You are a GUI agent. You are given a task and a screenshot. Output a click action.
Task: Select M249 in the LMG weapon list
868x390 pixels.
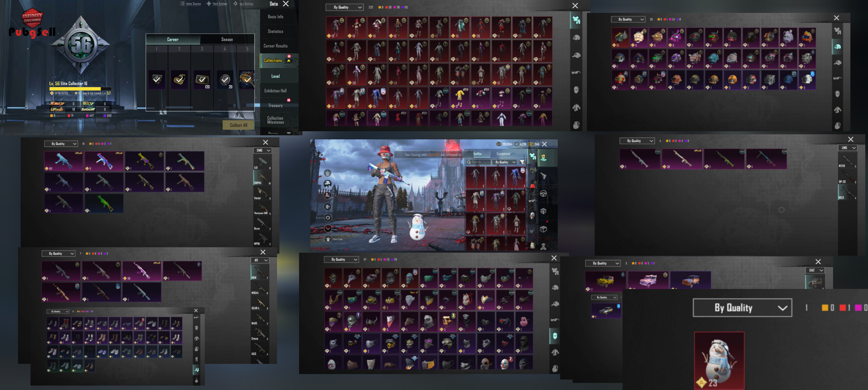click(x=847, y=160)
